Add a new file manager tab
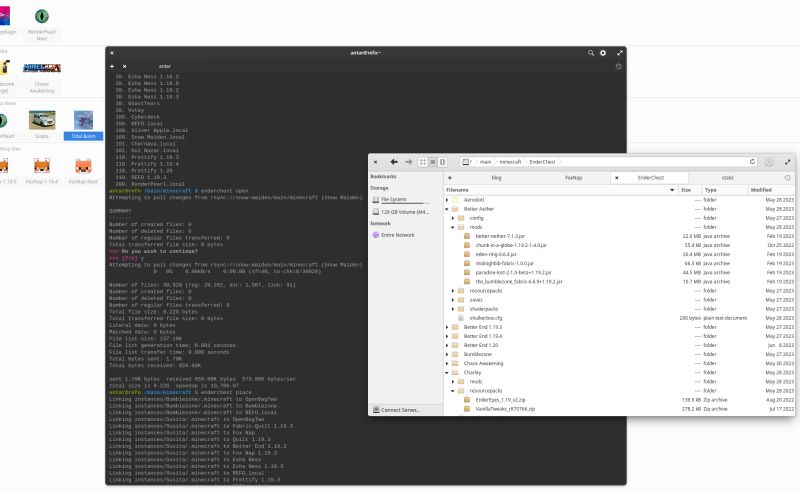The height and width of the screenshot is (494, 800). pyautogui.click(x=449, y=178)
